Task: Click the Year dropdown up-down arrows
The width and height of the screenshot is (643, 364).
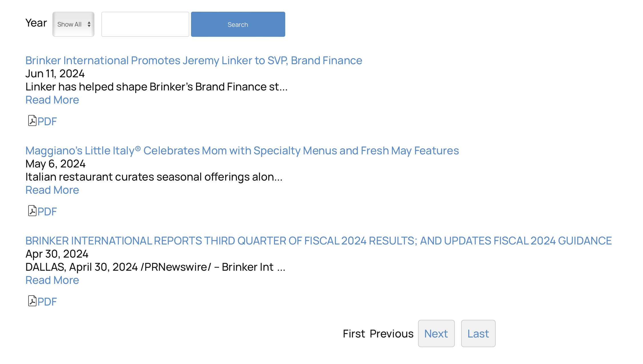Action: pyautogui.click(x=89, y=24)
